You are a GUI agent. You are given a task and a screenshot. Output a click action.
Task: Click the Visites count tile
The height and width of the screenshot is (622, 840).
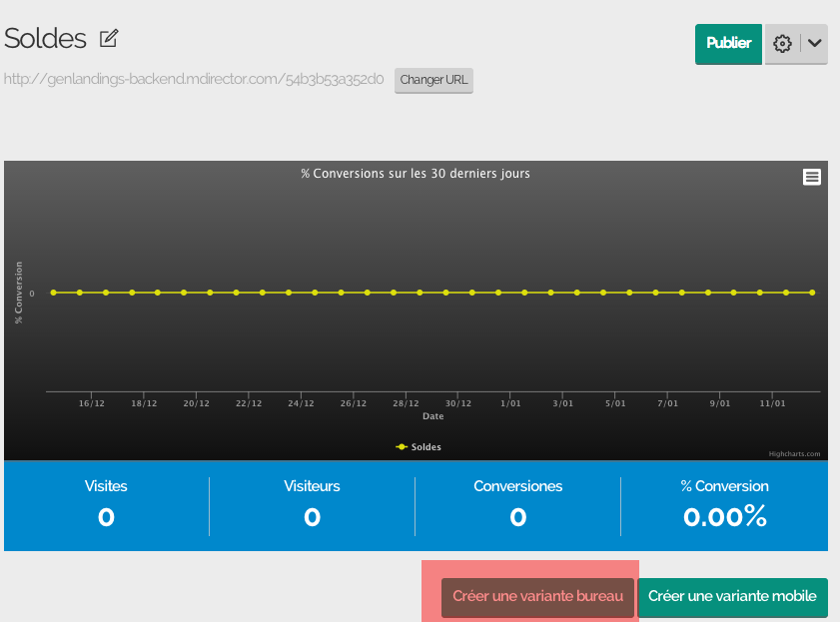tap(106, 504)
